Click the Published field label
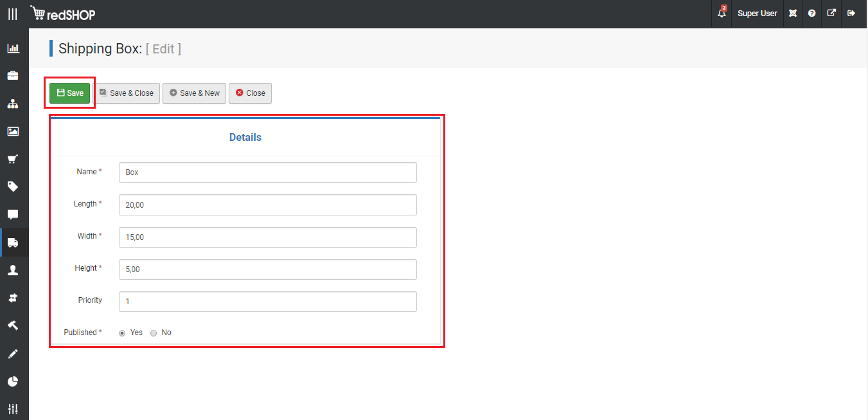Screen dimensions: 868x420 click(82, 333)
